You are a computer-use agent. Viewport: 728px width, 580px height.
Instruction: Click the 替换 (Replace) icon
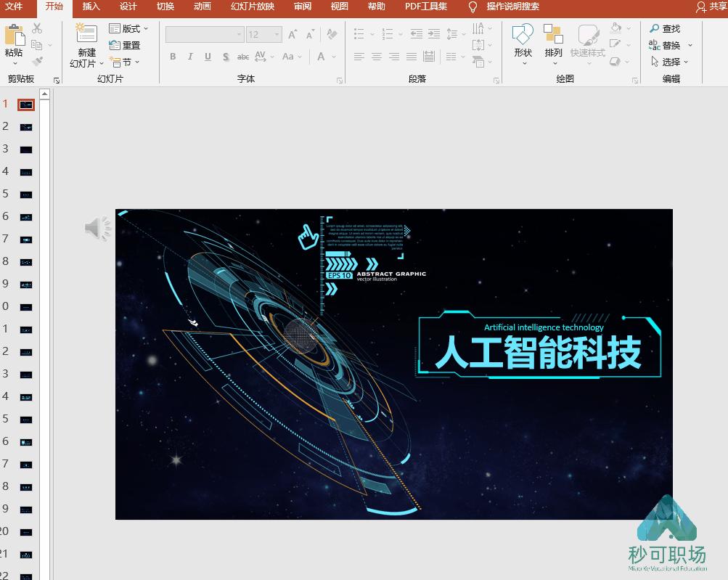coord(668,44)
